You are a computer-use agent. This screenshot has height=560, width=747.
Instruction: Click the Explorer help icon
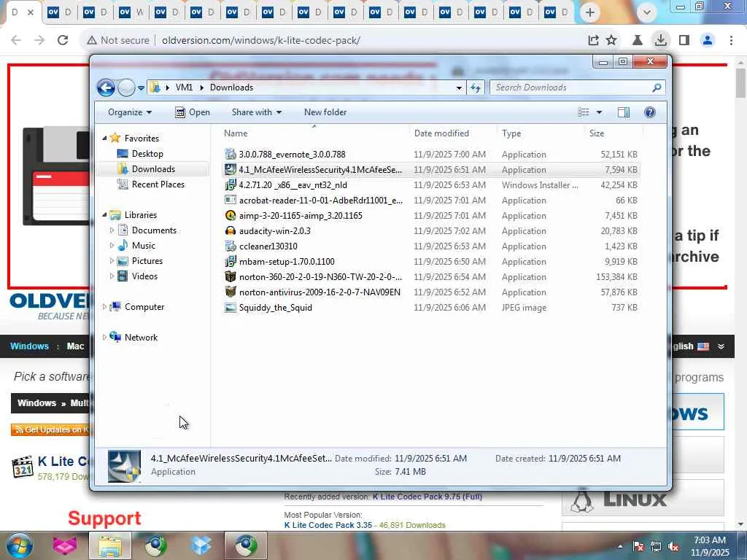[x=650, y=112]
